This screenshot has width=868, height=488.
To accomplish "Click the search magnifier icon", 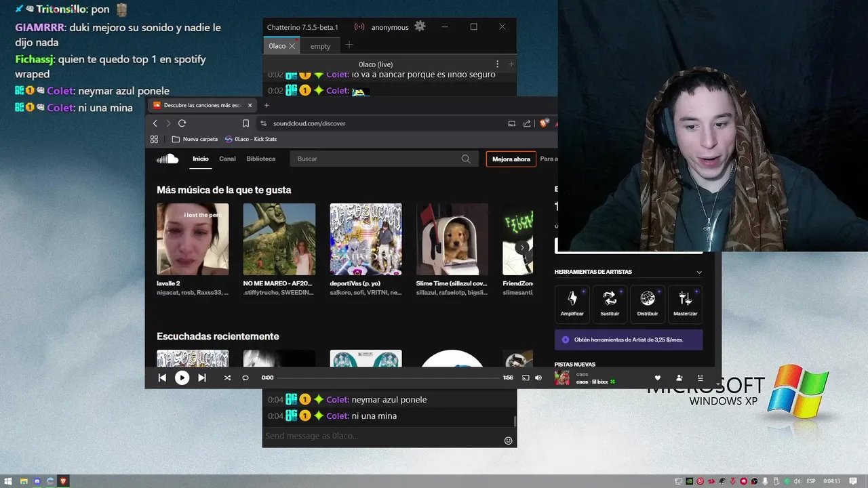I will point(466,159).
